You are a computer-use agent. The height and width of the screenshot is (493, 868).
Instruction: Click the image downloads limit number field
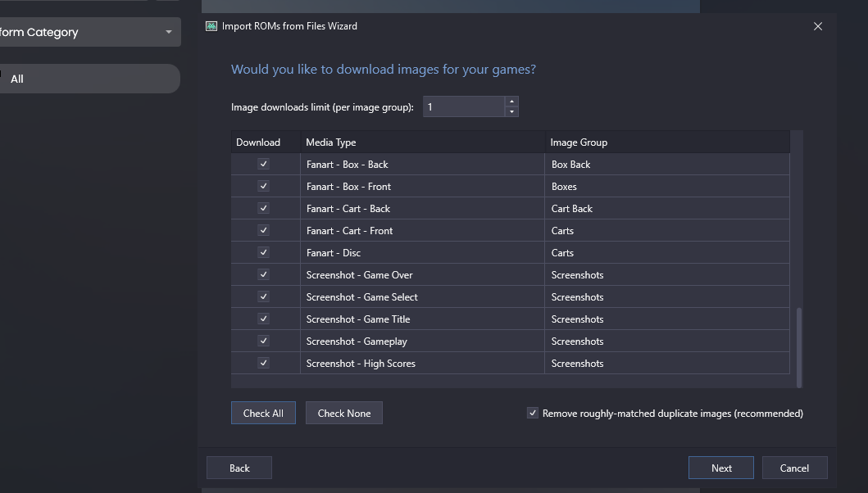(x=464, y=106)
